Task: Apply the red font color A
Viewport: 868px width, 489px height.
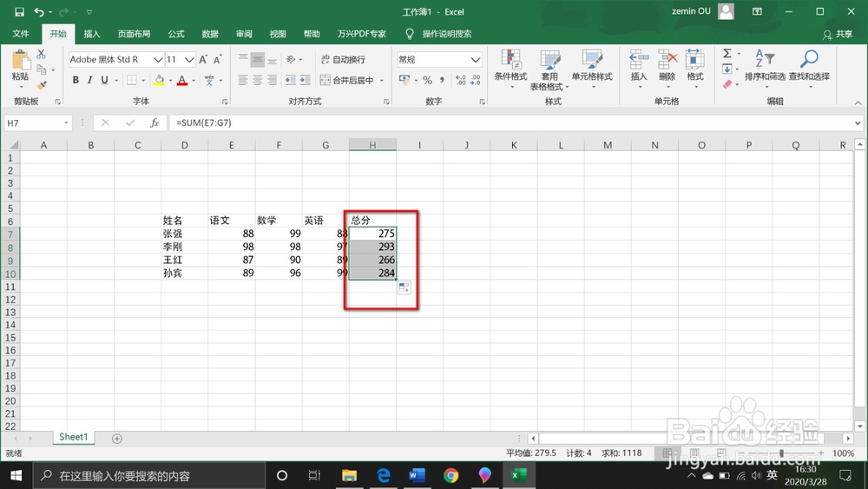Action: coord(182,80)
